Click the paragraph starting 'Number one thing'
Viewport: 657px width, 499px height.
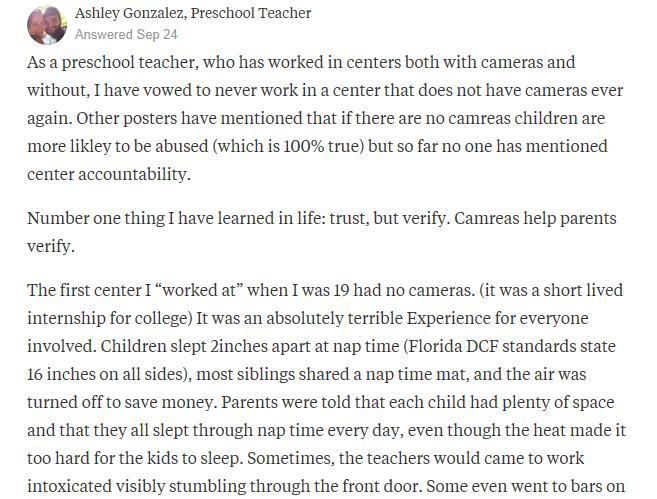322,232
